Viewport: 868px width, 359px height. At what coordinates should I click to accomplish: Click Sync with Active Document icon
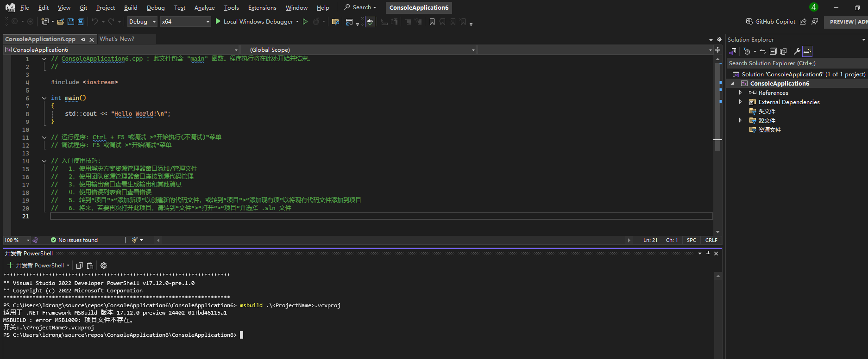click(x=763, y=51)
